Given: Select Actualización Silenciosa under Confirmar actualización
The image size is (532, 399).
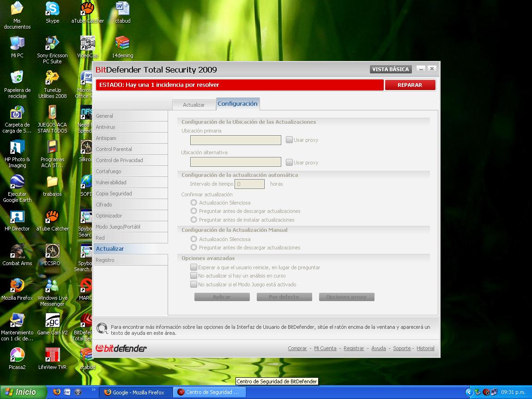Looking at the screenshot, I should (x=194, y=203).
